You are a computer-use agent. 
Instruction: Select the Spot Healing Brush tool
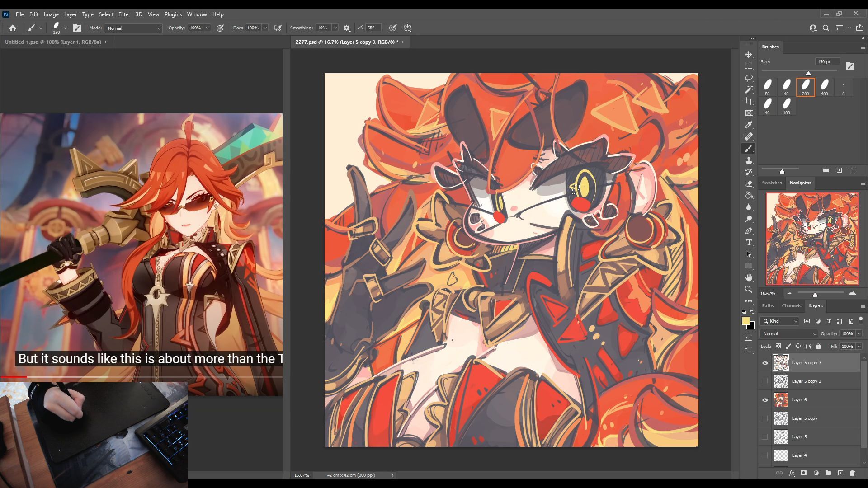tap(749, 136)
